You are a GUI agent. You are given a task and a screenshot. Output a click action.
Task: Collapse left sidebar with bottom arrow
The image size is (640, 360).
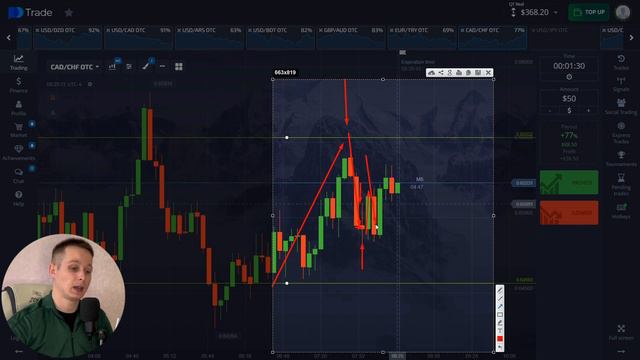[x=18, y=351]
